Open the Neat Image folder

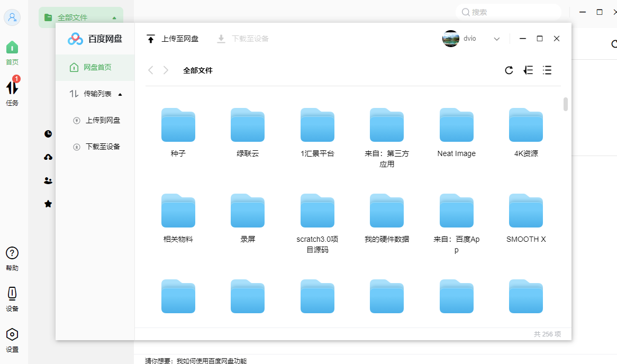[x=456, y=125]
